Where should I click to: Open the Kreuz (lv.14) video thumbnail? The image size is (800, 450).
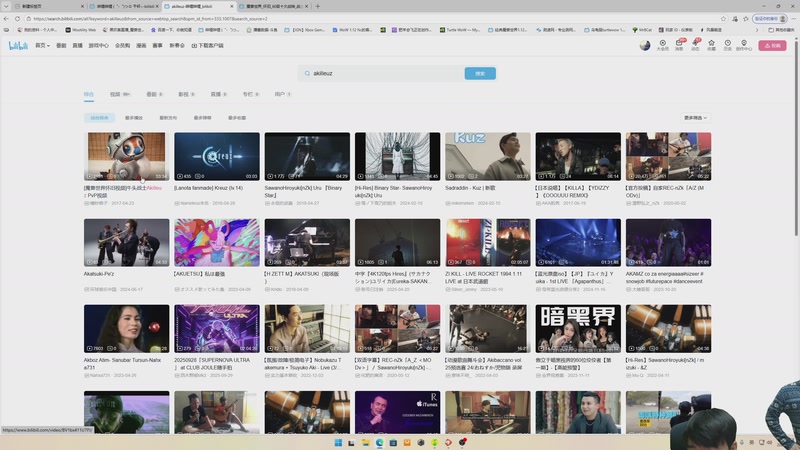[217, 156]
